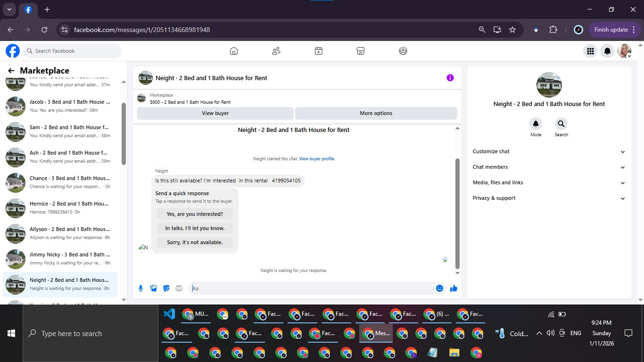Screen dimensions: 644x362
Task: Expand Chat members section
Action: pyautogui.click(x=549, y=167)
